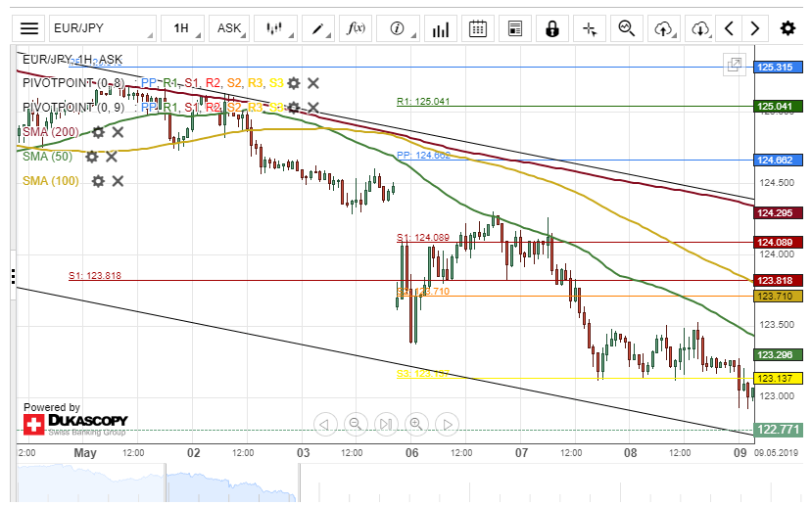Step chart forward with right triangle control
812x506 pixels.
(x=448, y=424)
